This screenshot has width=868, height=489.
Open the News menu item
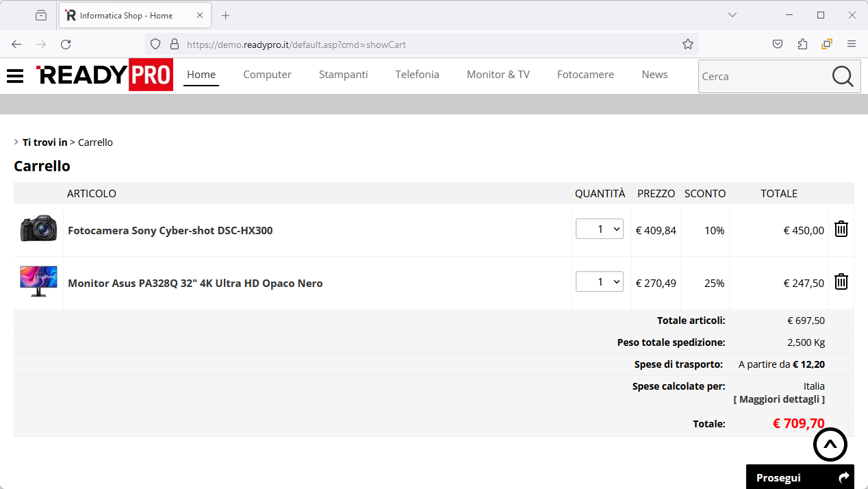[655, 75]
